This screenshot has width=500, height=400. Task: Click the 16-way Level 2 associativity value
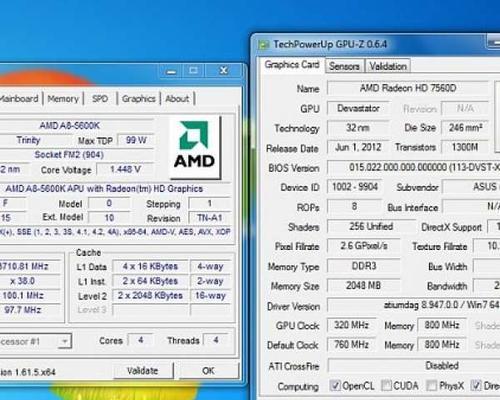(211, 296)
